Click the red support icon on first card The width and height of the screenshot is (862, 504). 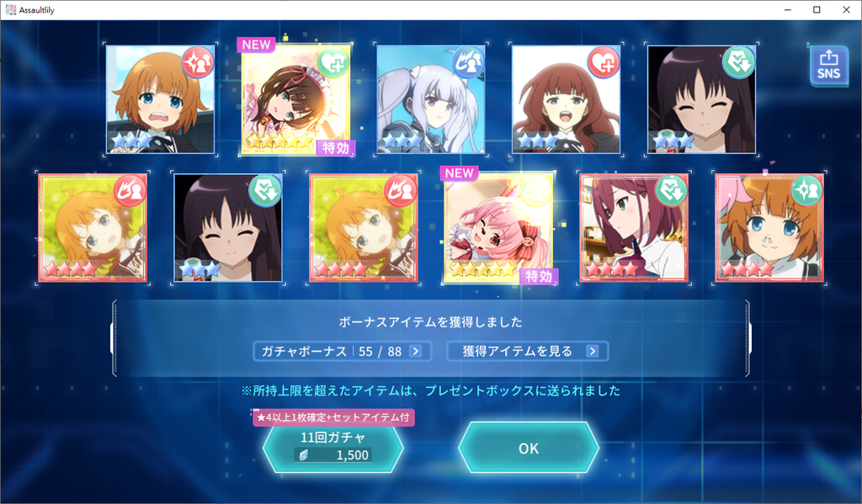[198, 62]
